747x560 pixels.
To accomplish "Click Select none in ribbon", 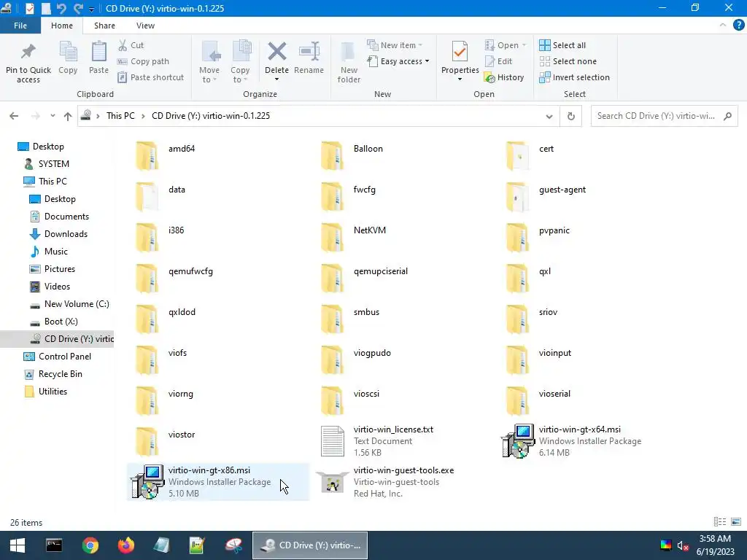I will coord(568,61).
